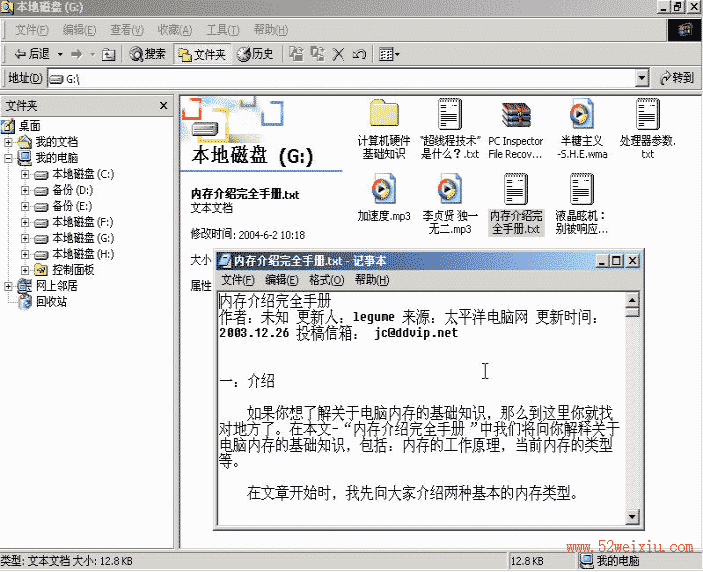The width and height of the screenshot is (703, 572).
Task: Click the Move To toolbar icon
Action: [x=296, y=54]
